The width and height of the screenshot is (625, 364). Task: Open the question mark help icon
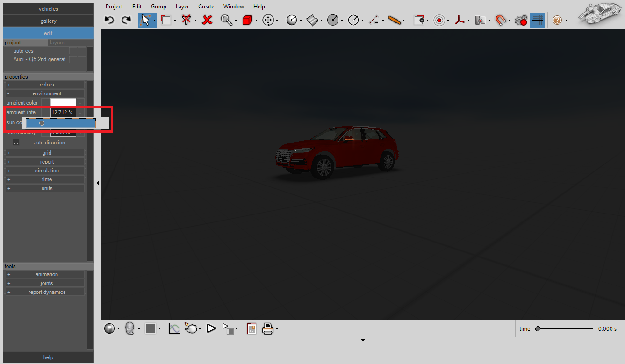pyautogui.click(x=557, y=20)
